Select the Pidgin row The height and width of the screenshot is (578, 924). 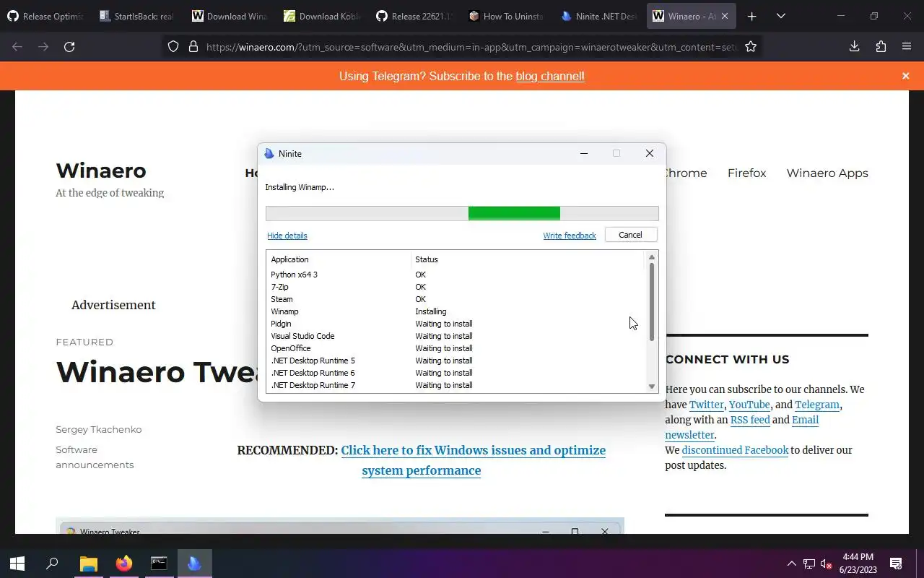click(x=456, y=324)
